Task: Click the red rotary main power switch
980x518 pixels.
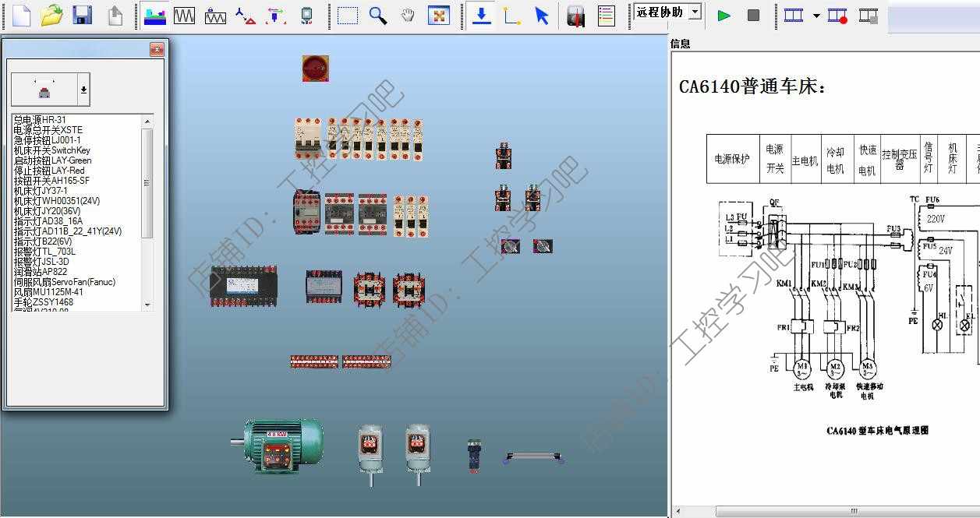Action: coord(316,69)
